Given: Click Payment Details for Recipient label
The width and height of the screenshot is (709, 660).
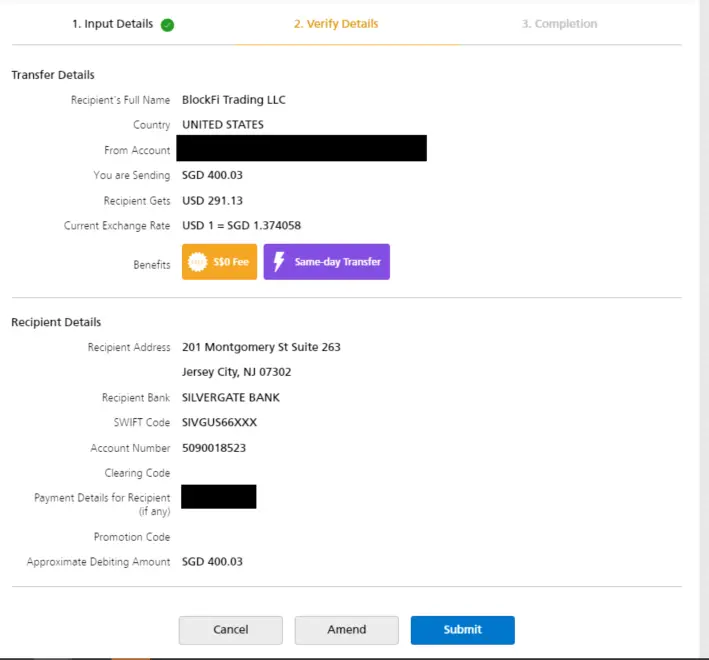Looking at the screenshot, I should tap(102, 504).
